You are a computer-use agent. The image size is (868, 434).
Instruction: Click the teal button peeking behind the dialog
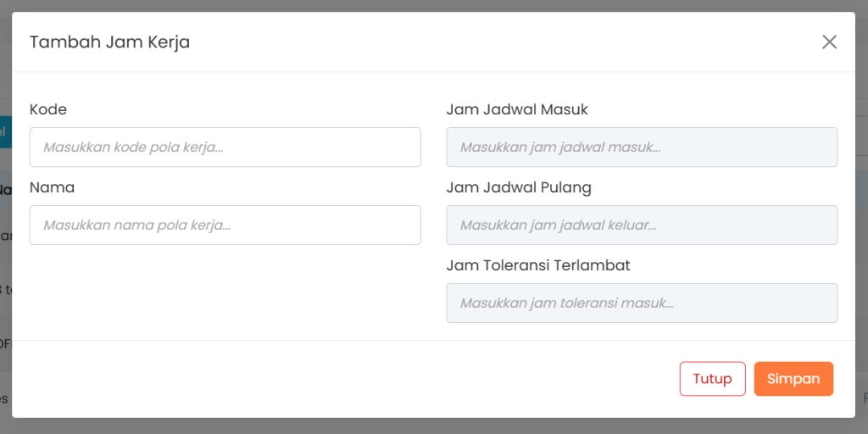tap(5, 132)
